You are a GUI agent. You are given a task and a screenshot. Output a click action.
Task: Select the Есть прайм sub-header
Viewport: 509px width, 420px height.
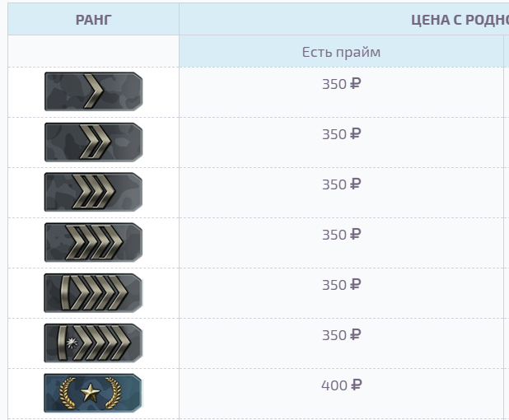click(x=341, y=52)
